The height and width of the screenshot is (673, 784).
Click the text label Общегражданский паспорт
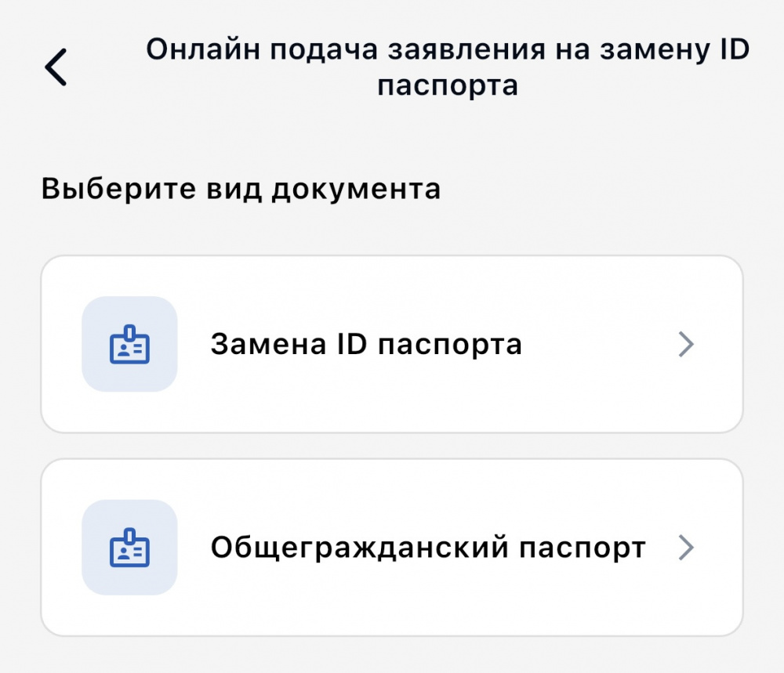point(428,548)
